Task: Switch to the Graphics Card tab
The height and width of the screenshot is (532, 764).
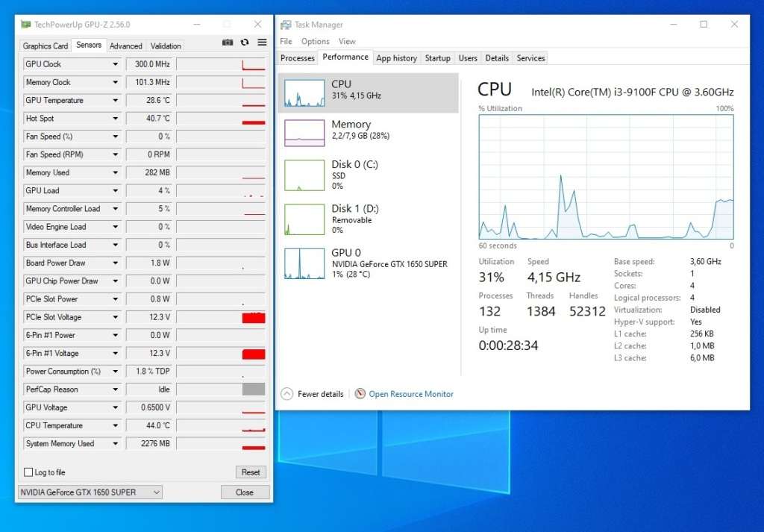Action: tap(46, 46)
